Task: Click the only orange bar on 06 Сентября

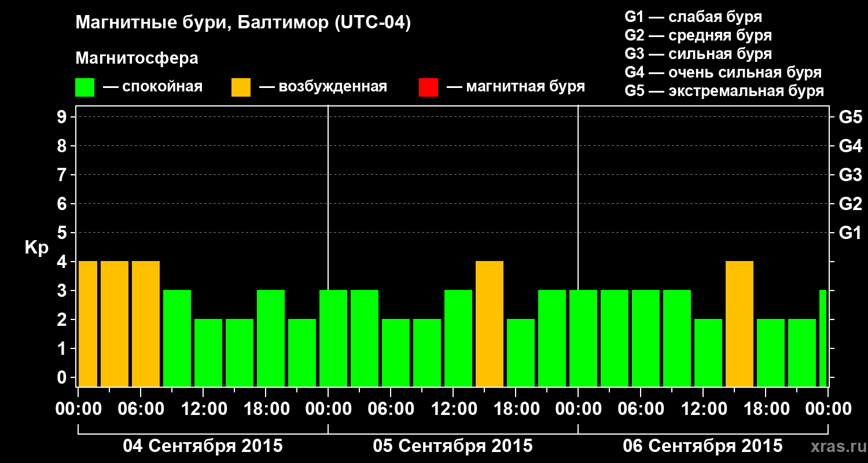Action: [x=740, y=324]
